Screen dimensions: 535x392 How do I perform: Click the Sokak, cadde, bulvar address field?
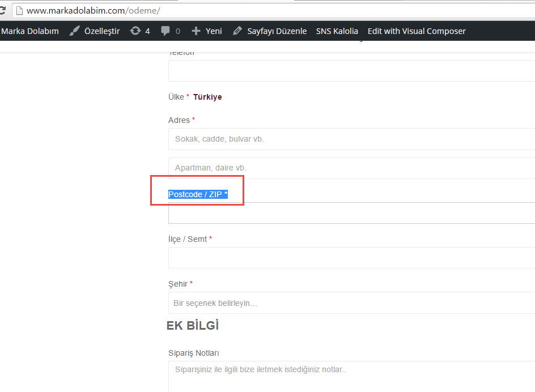click(x=351, y=139)
